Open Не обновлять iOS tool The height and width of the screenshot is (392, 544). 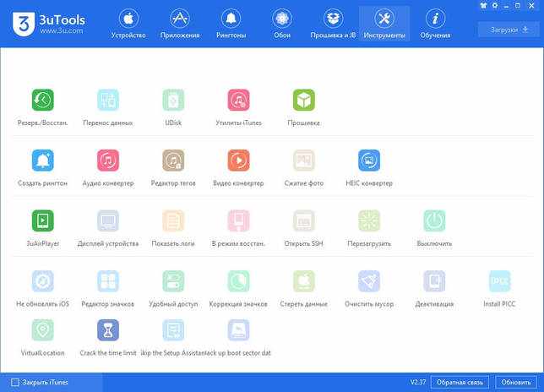pos(43,281)
